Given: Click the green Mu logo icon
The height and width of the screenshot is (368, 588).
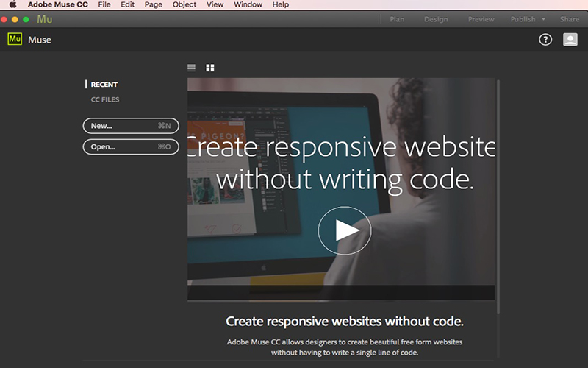Looking at the screenshot, I should (15, 39).
